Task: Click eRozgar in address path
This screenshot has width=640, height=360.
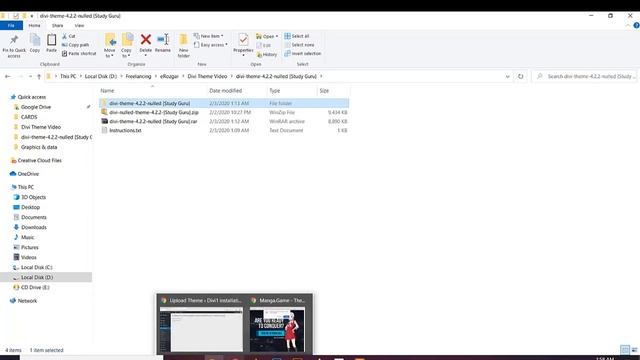Action: click(169, 76)
